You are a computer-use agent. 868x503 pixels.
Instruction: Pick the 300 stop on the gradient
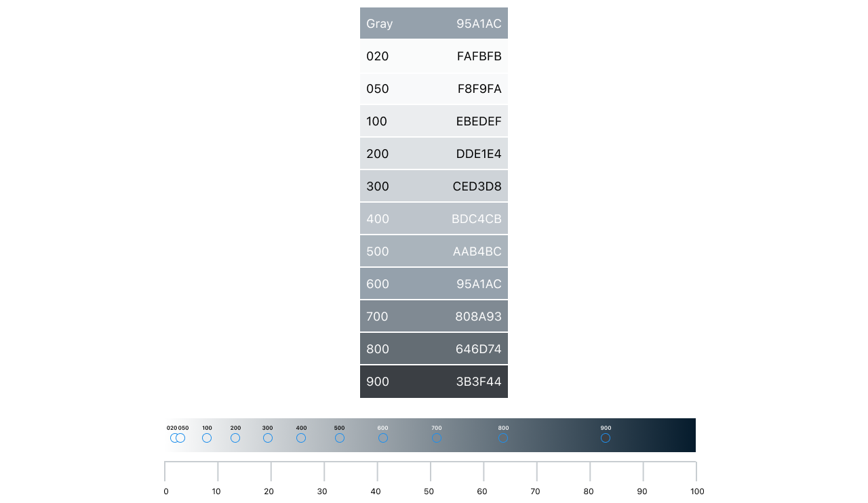tap(268, 438)
